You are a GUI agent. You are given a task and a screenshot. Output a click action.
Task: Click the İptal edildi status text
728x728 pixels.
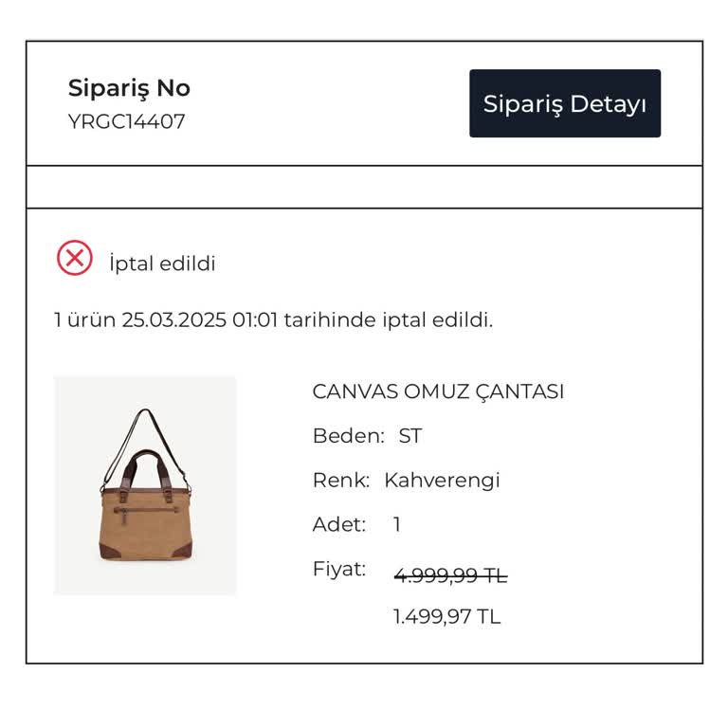[162, 264]
